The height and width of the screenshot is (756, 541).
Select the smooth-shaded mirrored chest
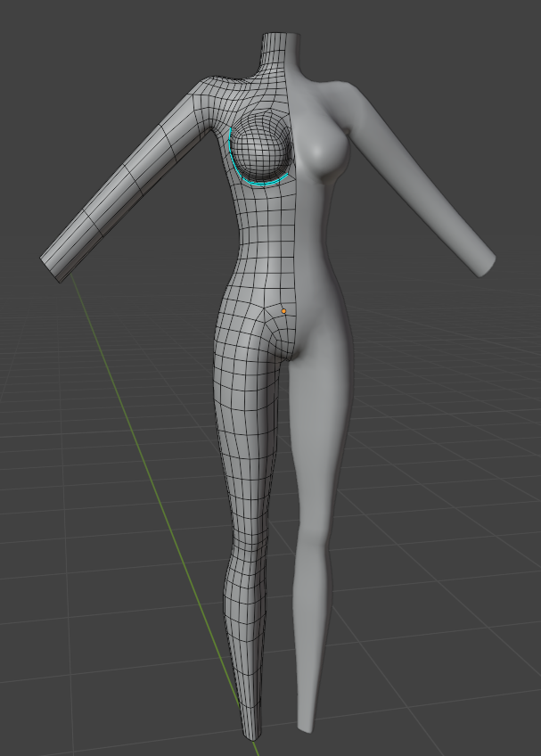click(x=323, y=147)
